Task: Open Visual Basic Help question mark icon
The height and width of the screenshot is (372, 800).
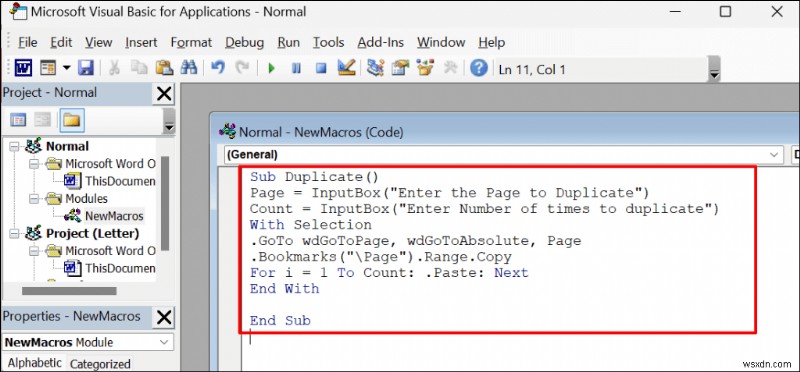Action: tap(479, 67)
